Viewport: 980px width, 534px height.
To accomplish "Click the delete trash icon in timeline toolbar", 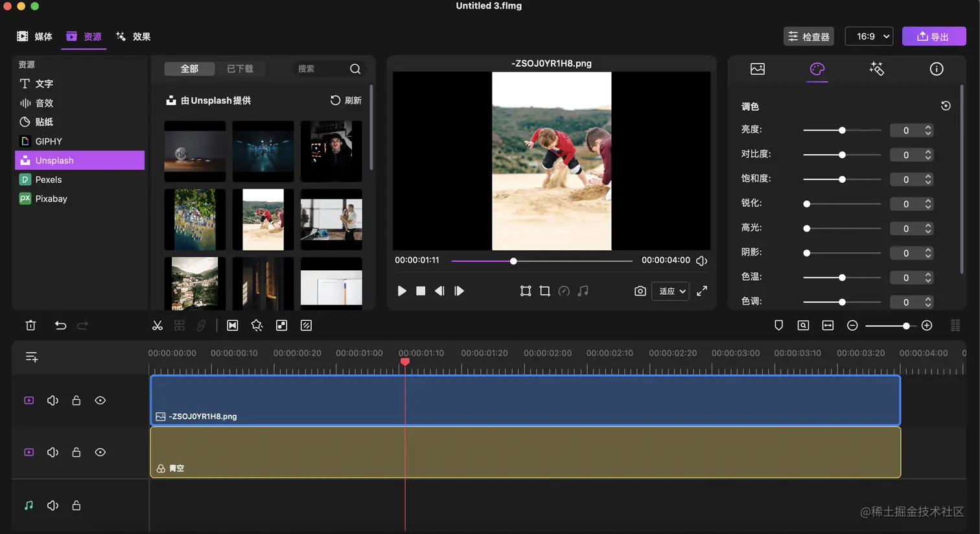I will coord(30,325).
